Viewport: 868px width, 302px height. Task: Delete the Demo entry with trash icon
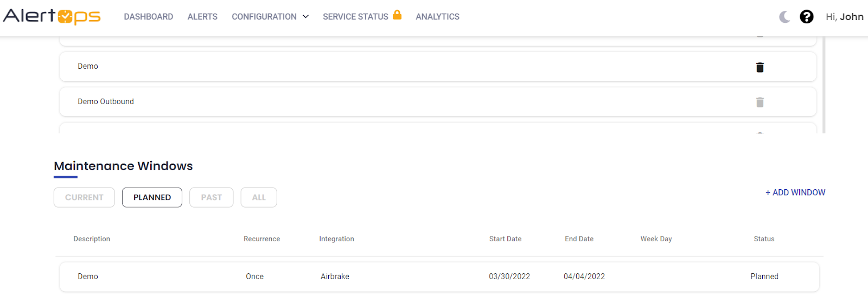pos(759,67)
